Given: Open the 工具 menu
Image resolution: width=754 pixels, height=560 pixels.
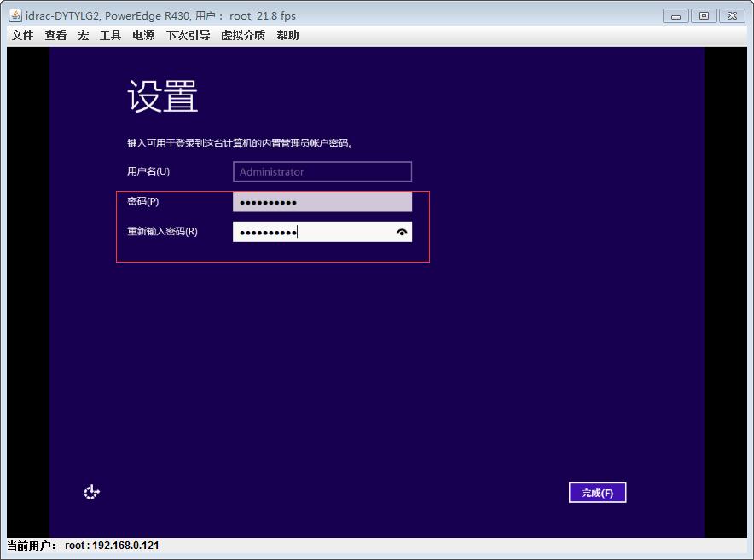Looking at the screenshot, I should click(x=111, y=35).
